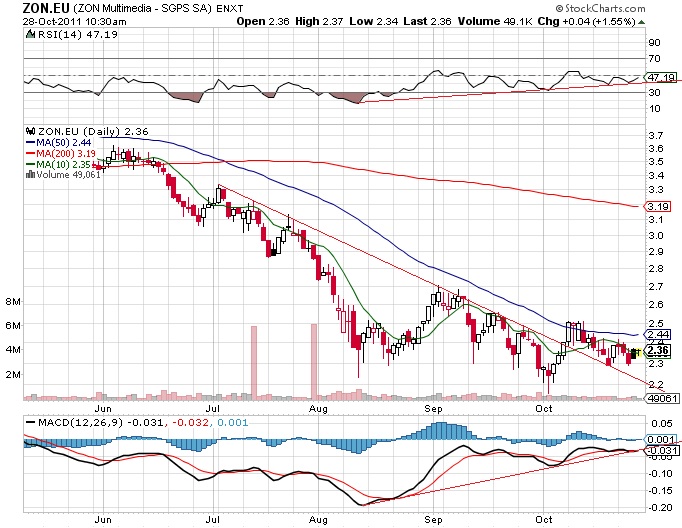
Task: Click the green up-arrow change indicator
Action: tap(642, 22)
